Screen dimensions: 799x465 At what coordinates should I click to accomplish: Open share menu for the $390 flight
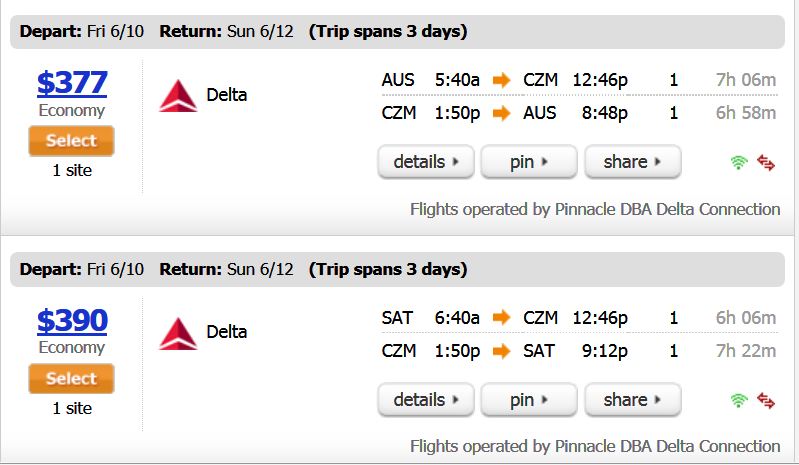[x=632, y=400]
